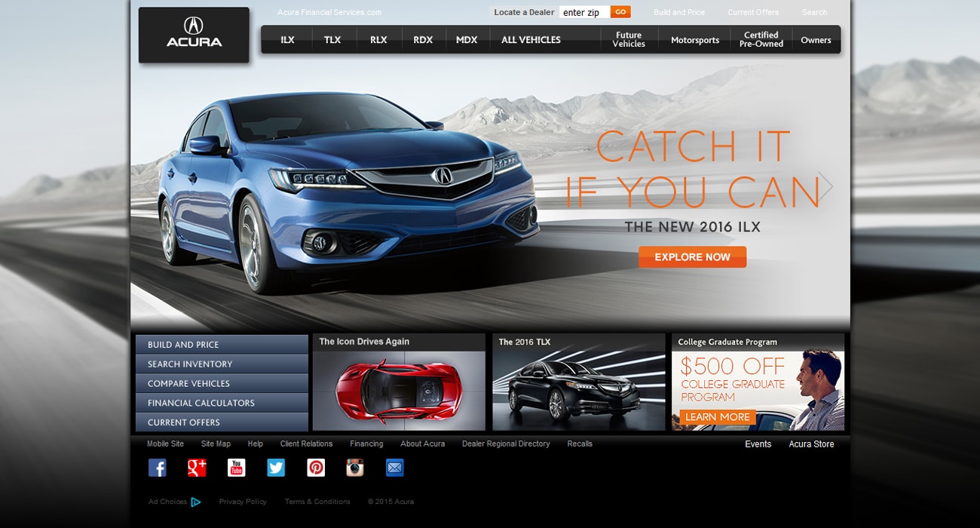Open the Financing footer link
The image size is (980, 528).
pos(366,444)
